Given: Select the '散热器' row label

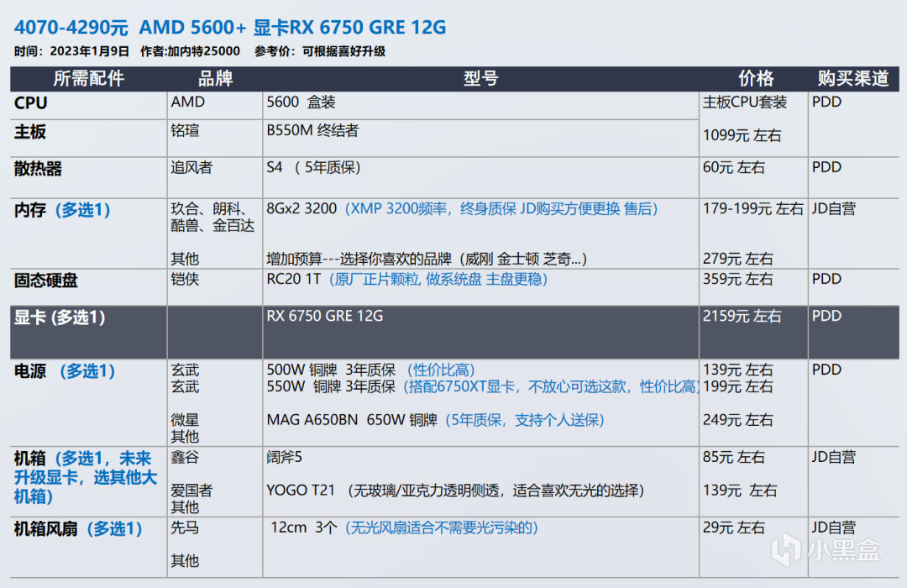Looking at the screenshot, I should tap(38, 168).
